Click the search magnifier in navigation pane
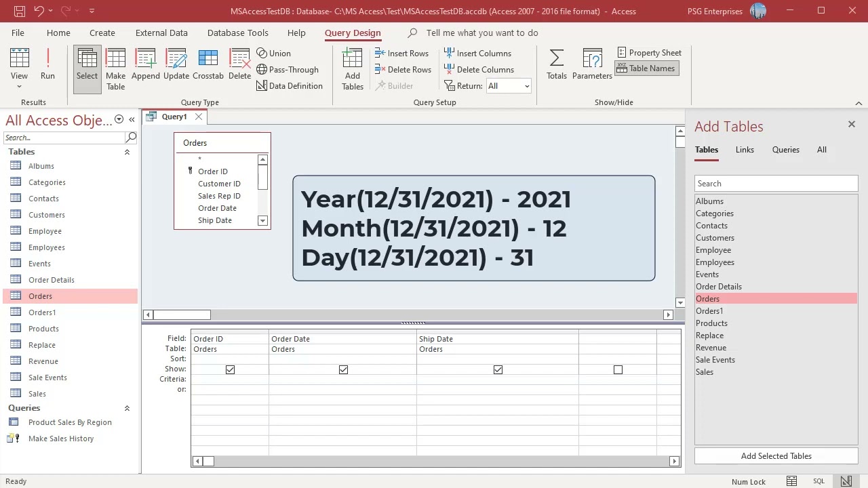 (132, 137)
